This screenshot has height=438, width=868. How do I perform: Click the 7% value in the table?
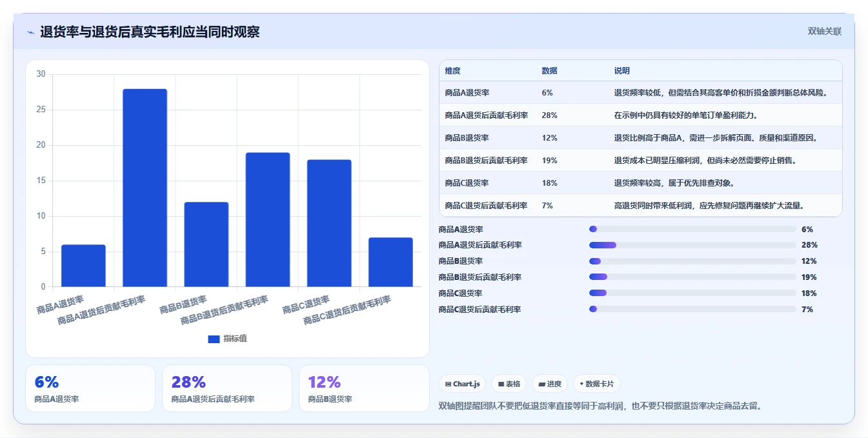[547, 206]
